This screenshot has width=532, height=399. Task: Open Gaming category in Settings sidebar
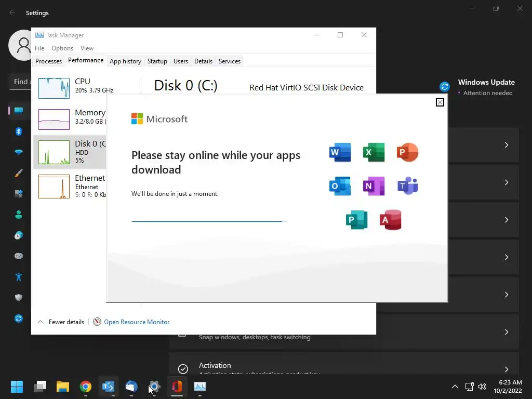[19, 256]
